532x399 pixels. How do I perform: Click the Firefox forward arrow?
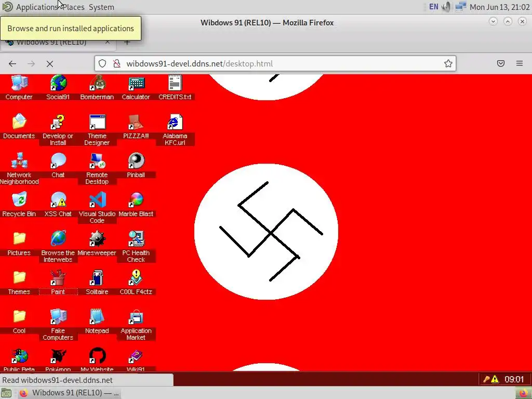(31, 64)
